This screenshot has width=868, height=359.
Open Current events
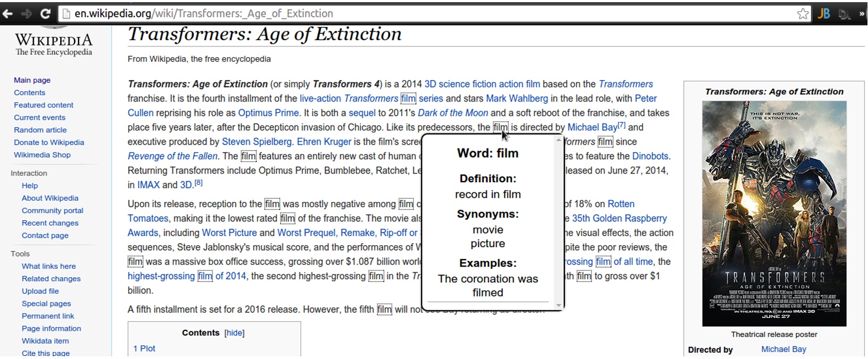pyautogui.click(x=40, y=118)
